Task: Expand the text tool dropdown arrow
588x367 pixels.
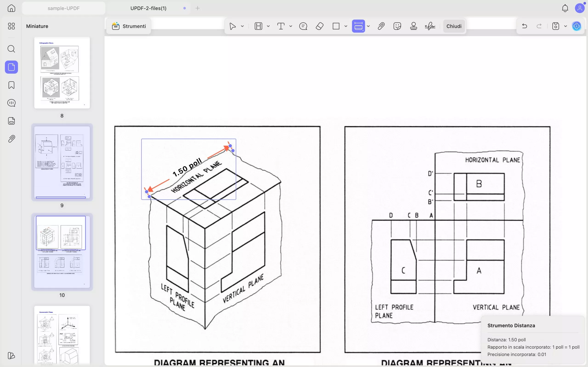Action: pyautogui.click(x=291, y=26)
